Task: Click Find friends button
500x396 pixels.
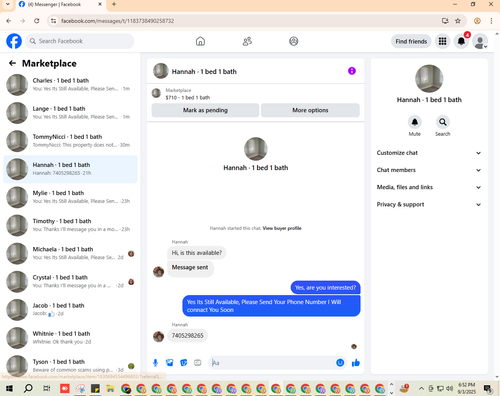Action: (x=411, y=41)
